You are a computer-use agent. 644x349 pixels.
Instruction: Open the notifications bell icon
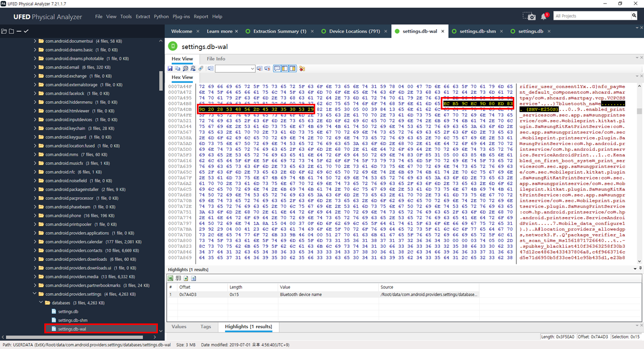tap(544, 16)
